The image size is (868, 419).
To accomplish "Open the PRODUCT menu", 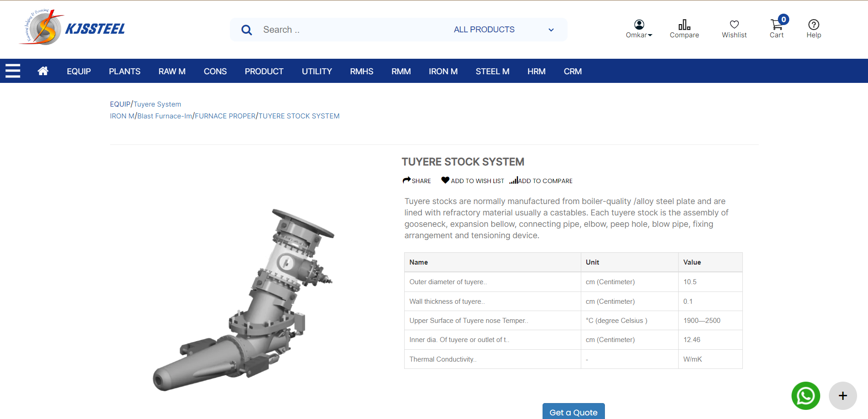I will click(x=264, y=72).
